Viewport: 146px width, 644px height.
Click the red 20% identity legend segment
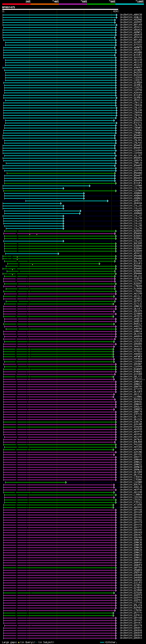click(16, 4)
